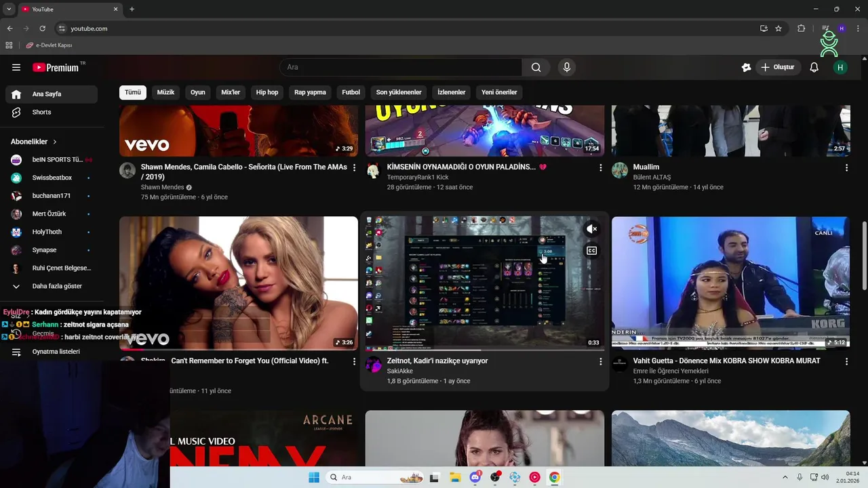Unmute the preview video
868x488 pixels.
[591, 229]
